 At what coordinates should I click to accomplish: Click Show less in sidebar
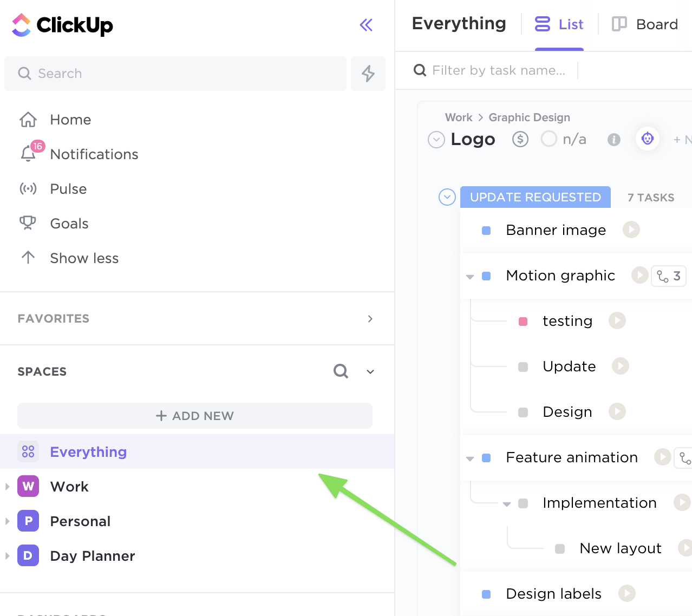tap(84, 258)
